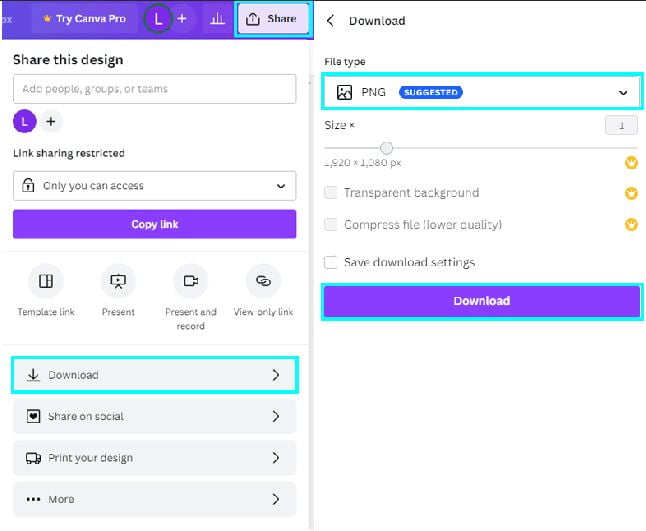The image size is (646, 531).
Task: Click the size multiplier number box
Action: point(621,125)
